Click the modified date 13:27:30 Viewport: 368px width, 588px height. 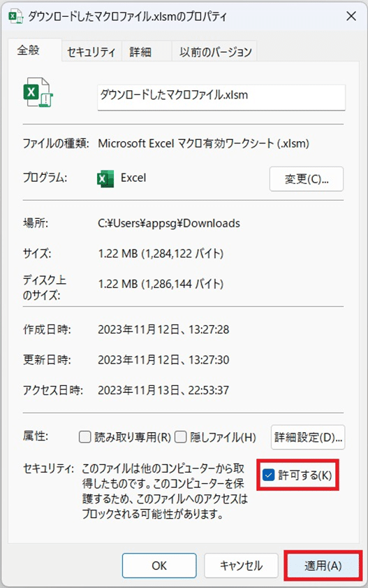(x=163, y=360)
